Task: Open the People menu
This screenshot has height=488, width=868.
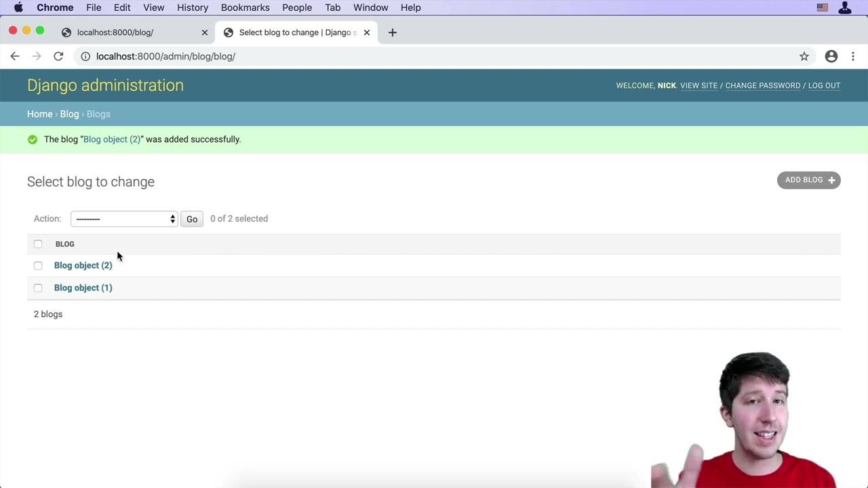Action: click(x=297, y=7)
